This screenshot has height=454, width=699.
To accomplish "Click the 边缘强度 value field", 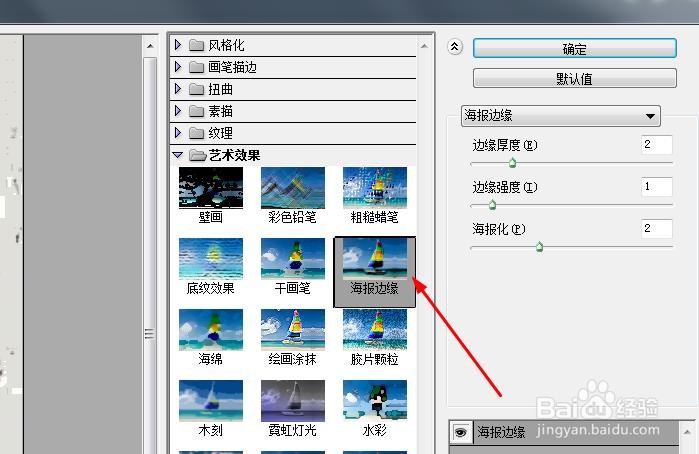I will [657, 186].
